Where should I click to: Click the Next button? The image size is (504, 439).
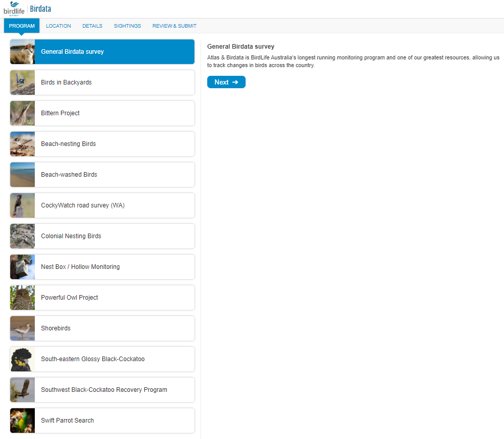[x=226, y=82]
